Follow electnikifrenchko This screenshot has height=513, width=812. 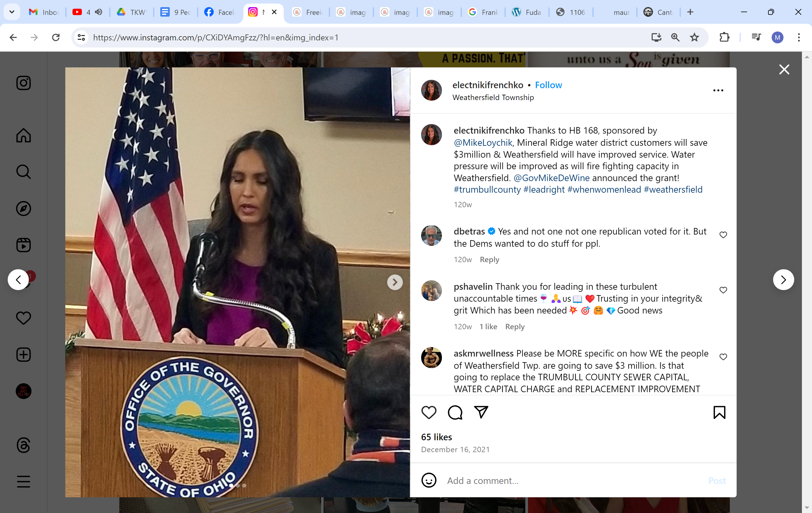point(548,85)
